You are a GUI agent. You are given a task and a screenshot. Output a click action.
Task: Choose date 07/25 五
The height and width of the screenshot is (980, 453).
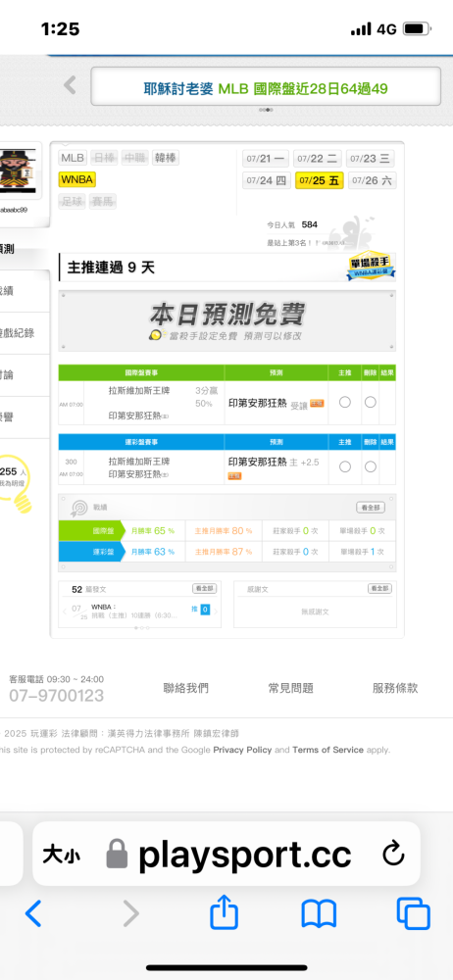click(319, 180)
